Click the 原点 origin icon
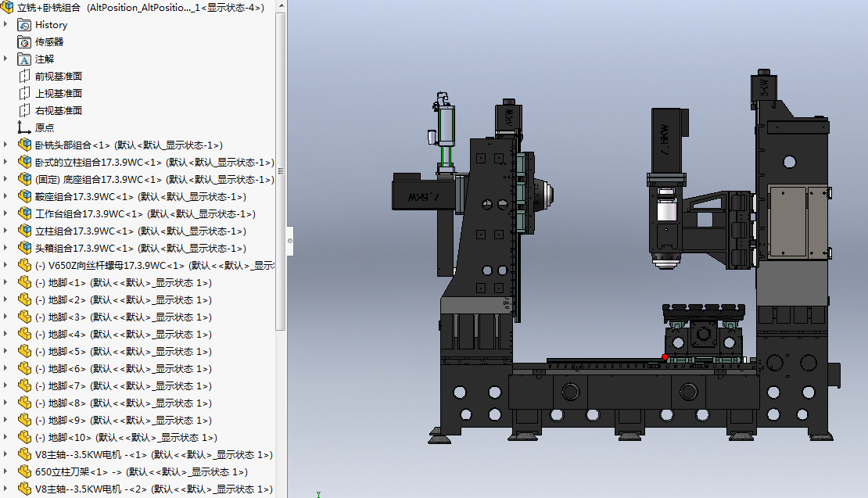This screenshot has width=868, height=498. (x=23, y=128)
